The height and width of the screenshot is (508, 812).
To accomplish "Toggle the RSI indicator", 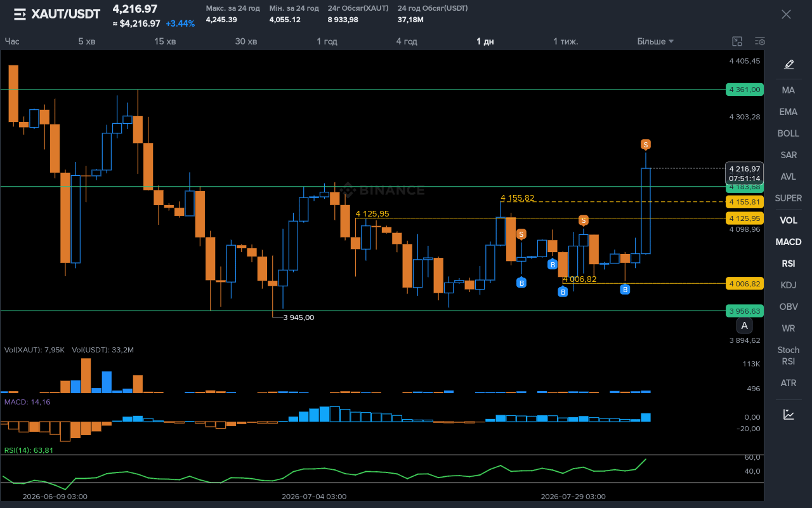I will tap(789, 264).
